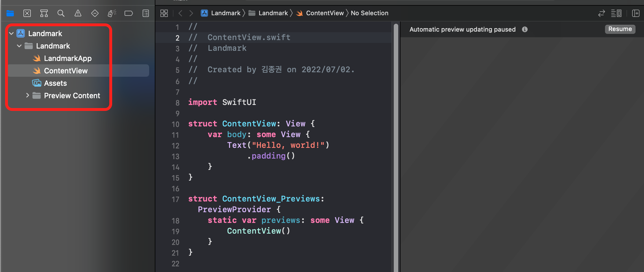Open the Project navigator folder icon

(x=10, y=13)
